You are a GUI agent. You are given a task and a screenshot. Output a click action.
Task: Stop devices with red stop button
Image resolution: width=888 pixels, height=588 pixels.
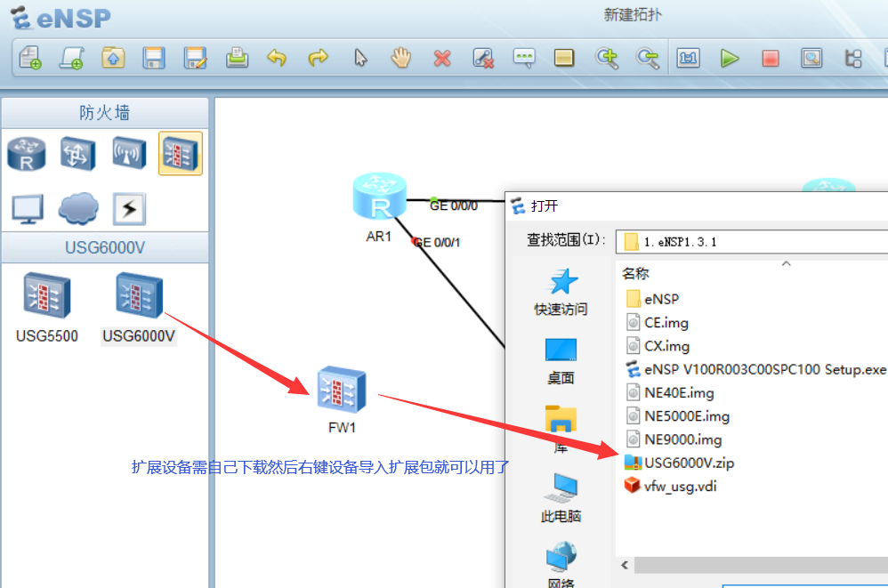[771, 58]
